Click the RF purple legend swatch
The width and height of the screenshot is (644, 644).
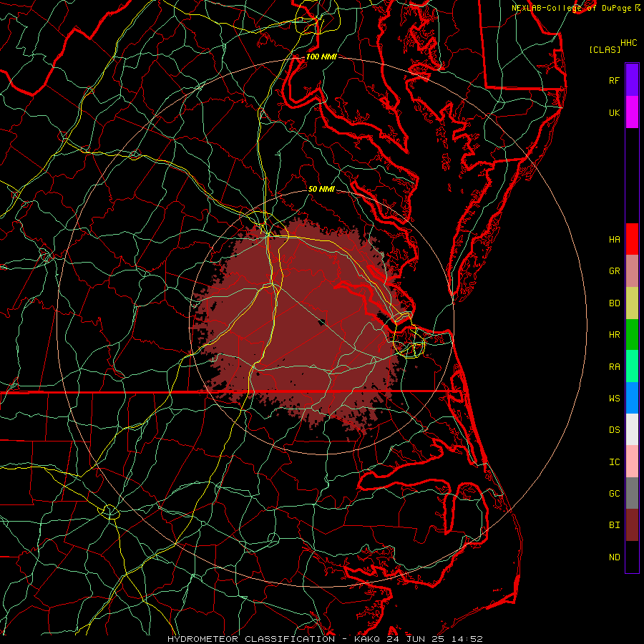632,80
